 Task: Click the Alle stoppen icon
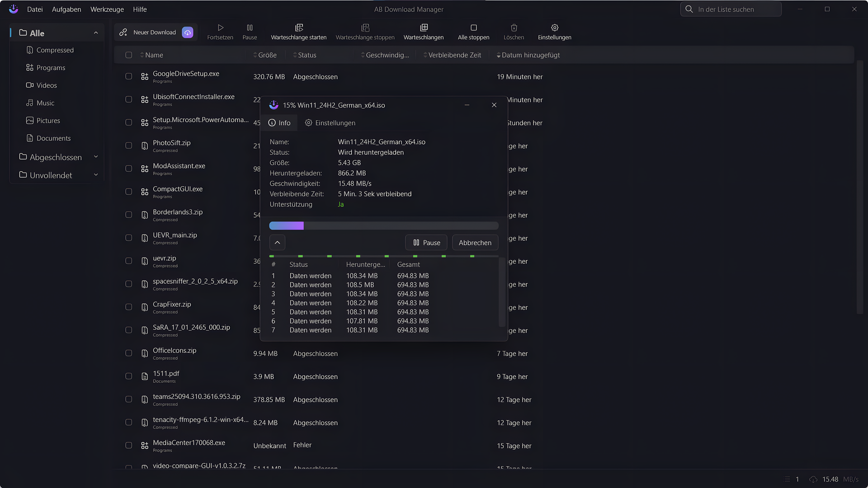pos(473,28)
